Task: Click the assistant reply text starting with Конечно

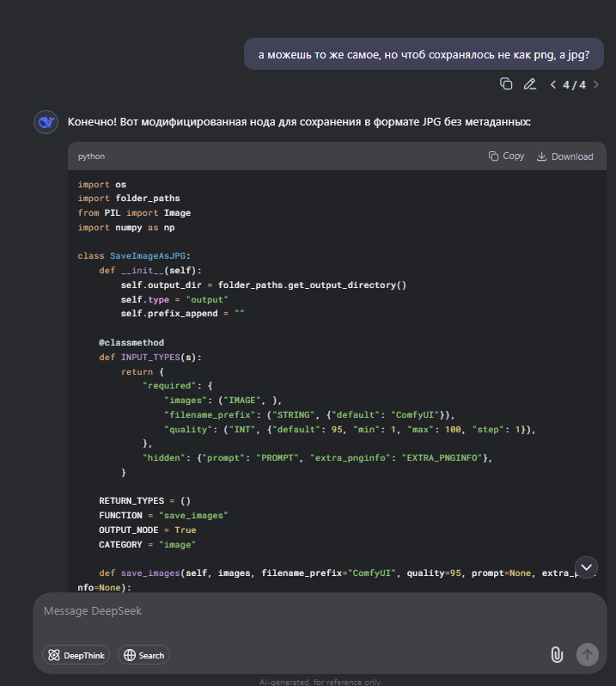Action: (299, 122)
